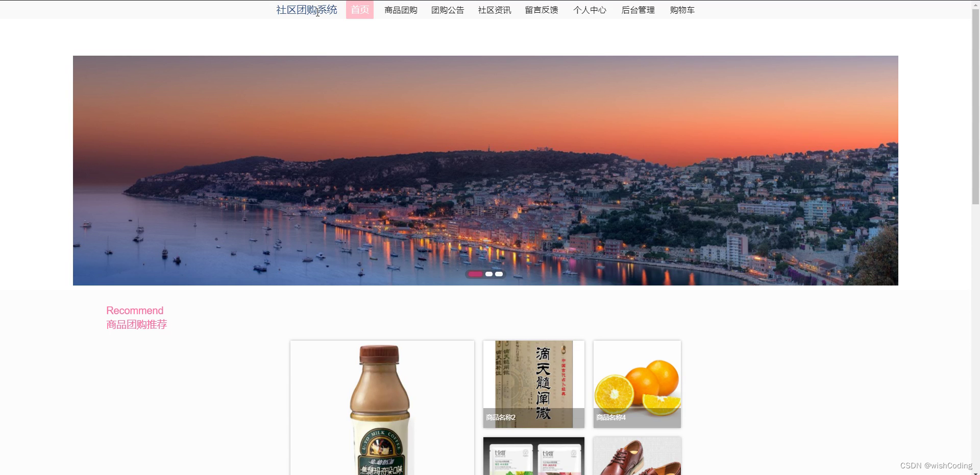Open the face mask packets product thumbnail

click(534, 456)
